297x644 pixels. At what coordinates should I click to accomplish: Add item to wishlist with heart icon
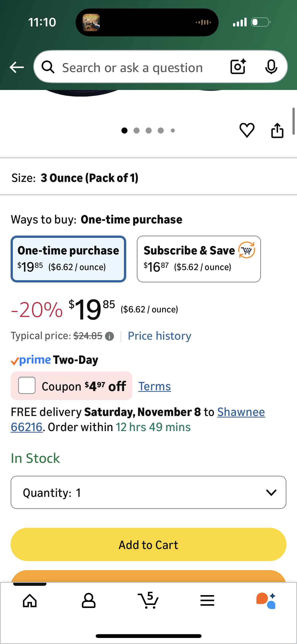coord(247,130)
